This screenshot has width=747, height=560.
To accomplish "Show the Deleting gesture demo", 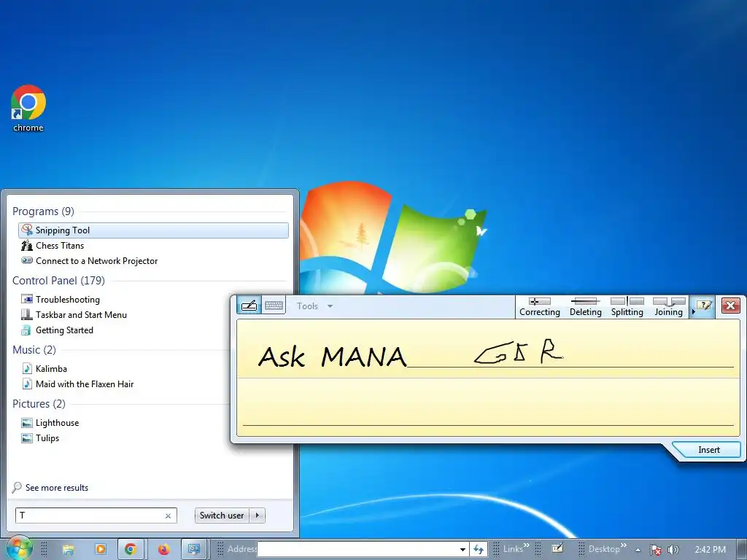I will click(586, 307).
